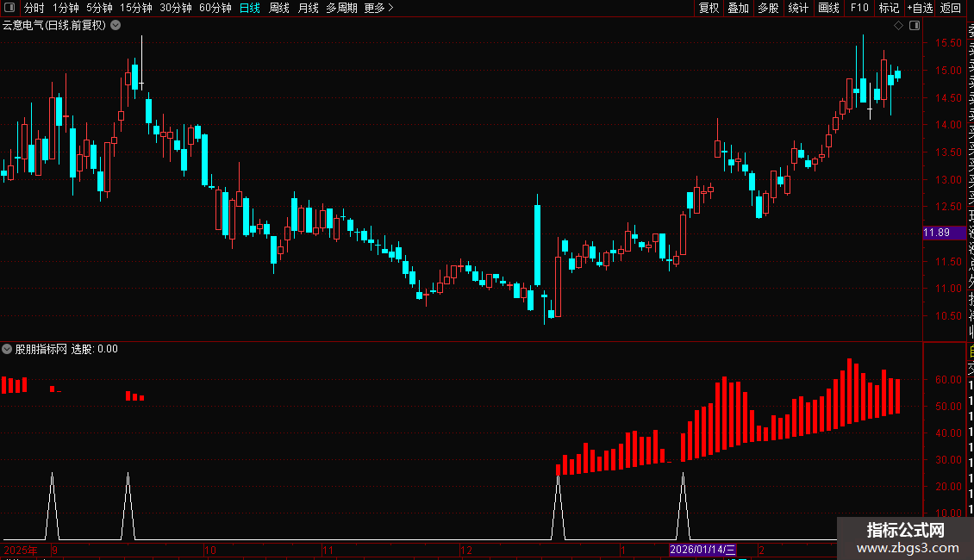Select the 1分钟 period
The image size is (974, 560).
point(66,8)
